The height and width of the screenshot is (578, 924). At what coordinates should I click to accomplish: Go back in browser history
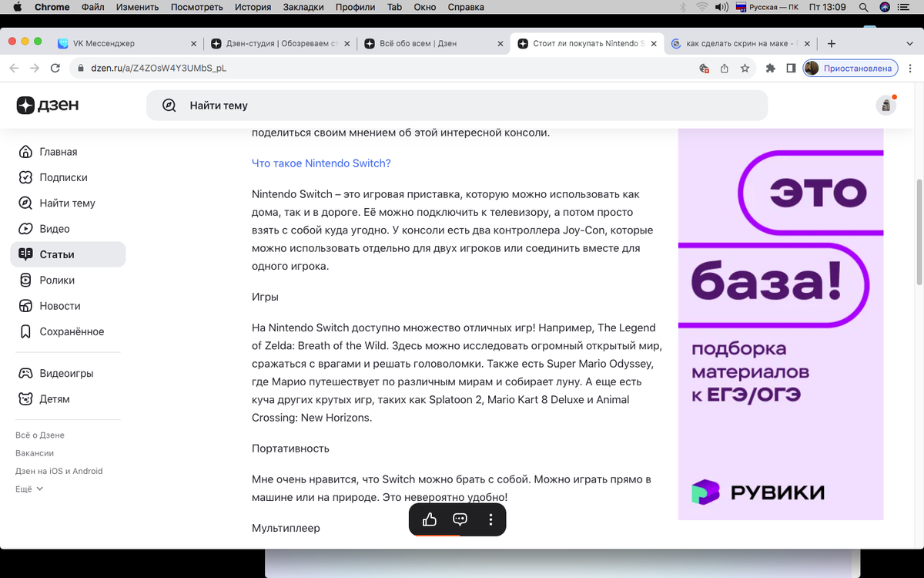[14, 68]
